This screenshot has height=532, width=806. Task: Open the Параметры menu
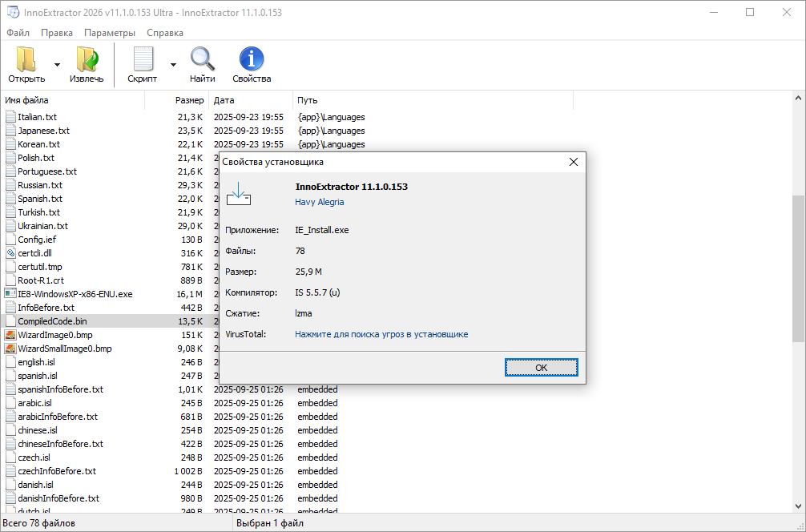[110, 33]
